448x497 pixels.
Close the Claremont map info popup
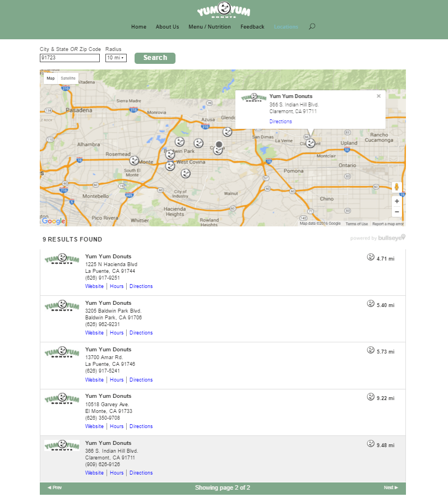click(x=378, y=96)
